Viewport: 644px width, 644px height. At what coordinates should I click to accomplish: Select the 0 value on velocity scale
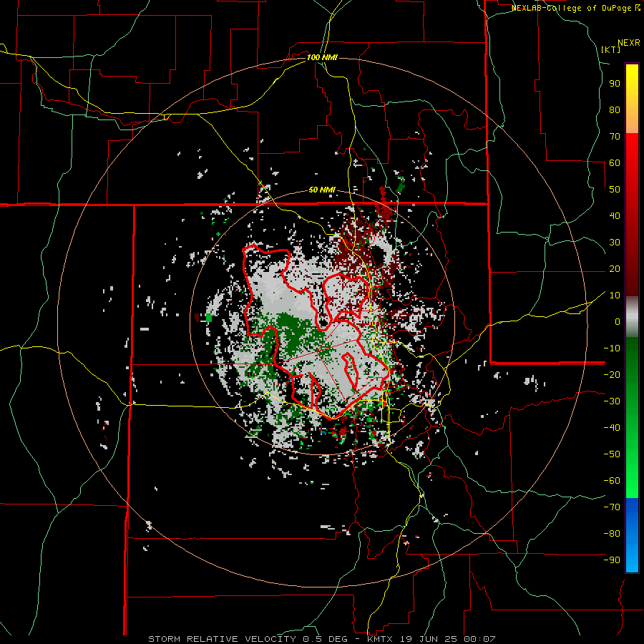point(618,322)
